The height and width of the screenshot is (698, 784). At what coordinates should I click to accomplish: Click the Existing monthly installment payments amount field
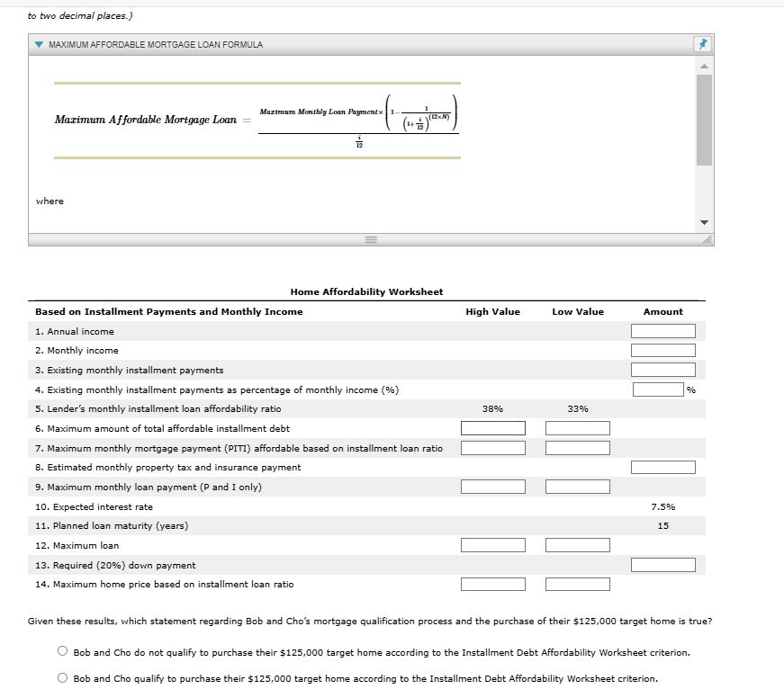point(663,370)
